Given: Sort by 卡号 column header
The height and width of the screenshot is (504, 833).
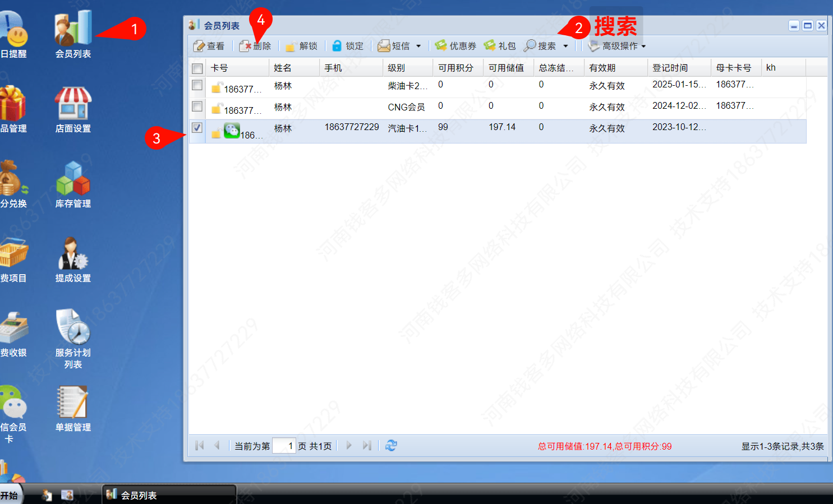Looking at the screenshot, I should pos(237,68).
